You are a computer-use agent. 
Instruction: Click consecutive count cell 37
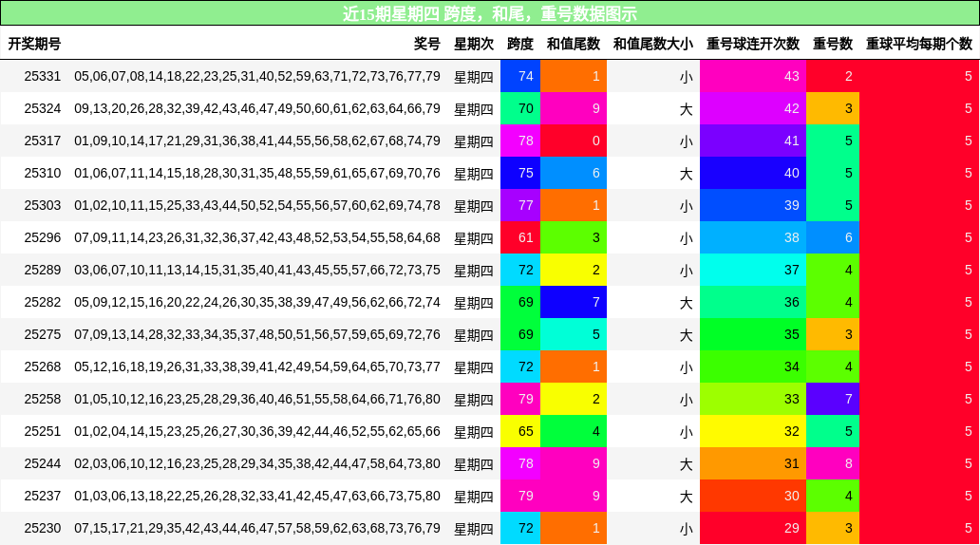pyautogui.click(x=753, y=270)
